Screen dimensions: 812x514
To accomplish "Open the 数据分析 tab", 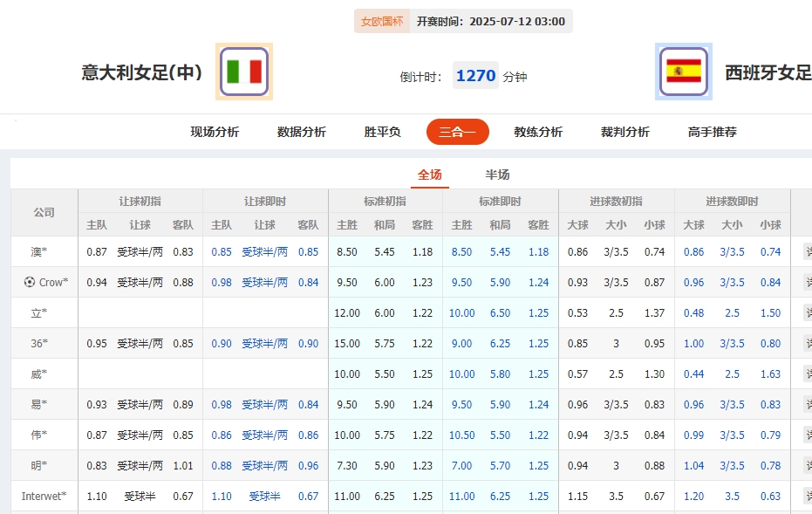I will click(300, 131).
